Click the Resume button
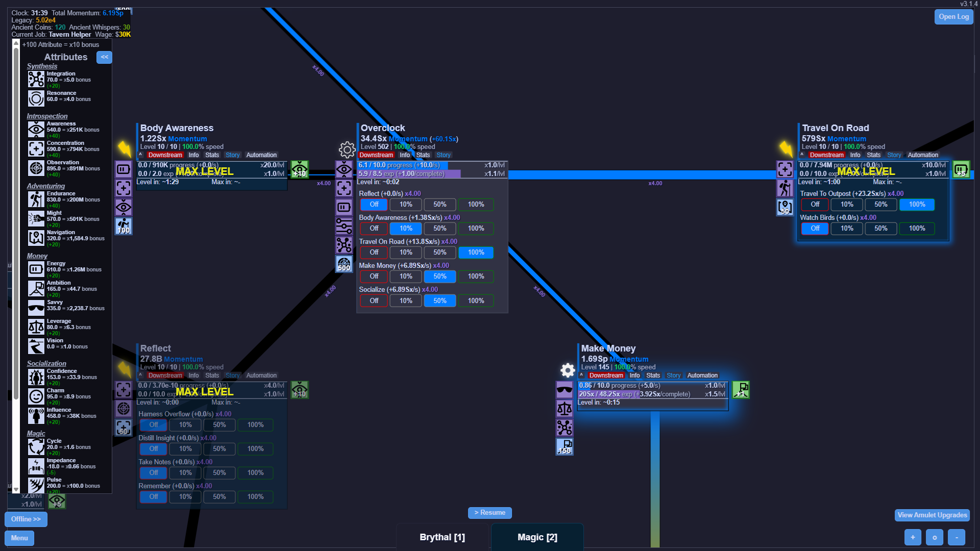The width and height of the screenshot is (980, 551). pyautogui.click(x=489, y=513)
